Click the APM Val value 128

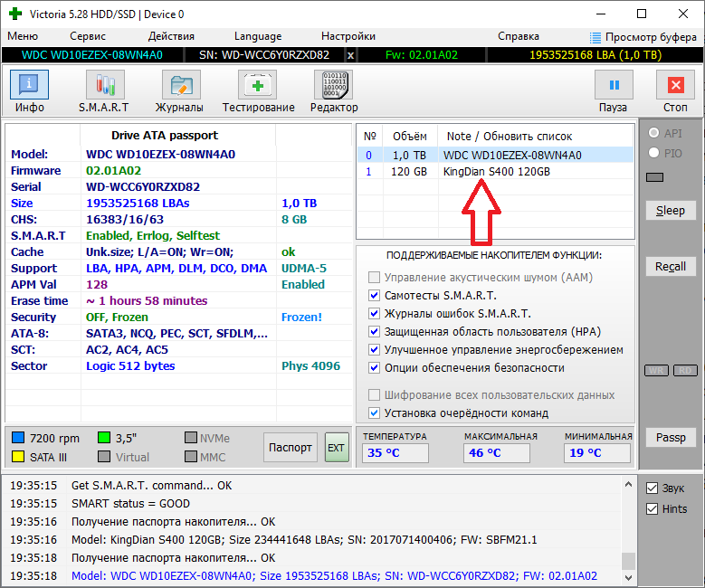(x=97, y=285)
